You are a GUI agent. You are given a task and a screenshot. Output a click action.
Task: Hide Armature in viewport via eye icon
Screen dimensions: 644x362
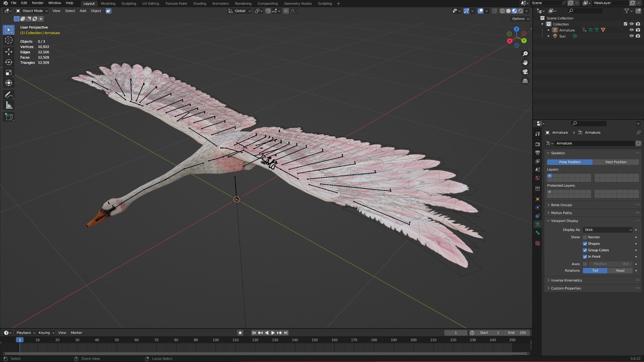click(x=631, y=30)
